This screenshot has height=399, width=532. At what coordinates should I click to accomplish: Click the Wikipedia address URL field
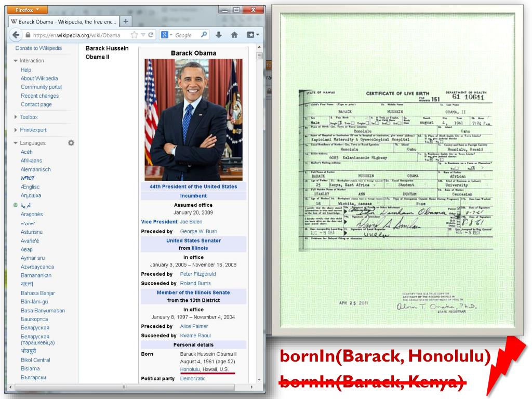(x=77, y=35)
